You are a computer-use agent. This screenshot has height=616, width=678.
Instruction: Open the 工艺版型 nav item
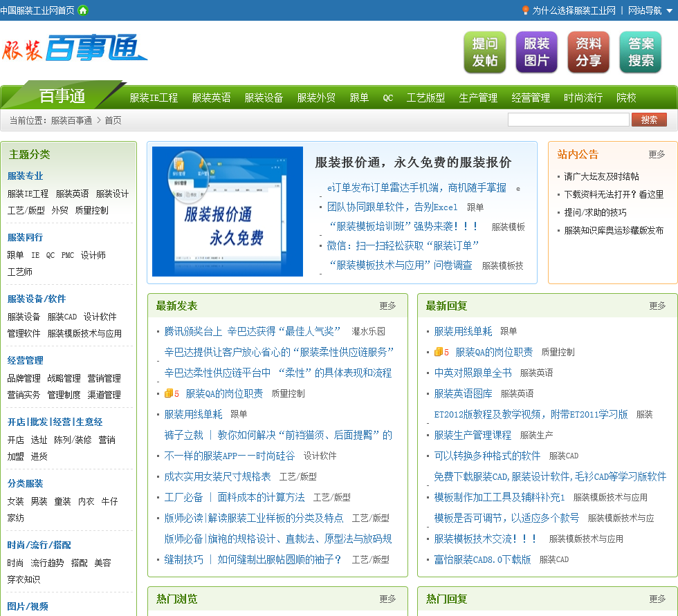[426, 98]
